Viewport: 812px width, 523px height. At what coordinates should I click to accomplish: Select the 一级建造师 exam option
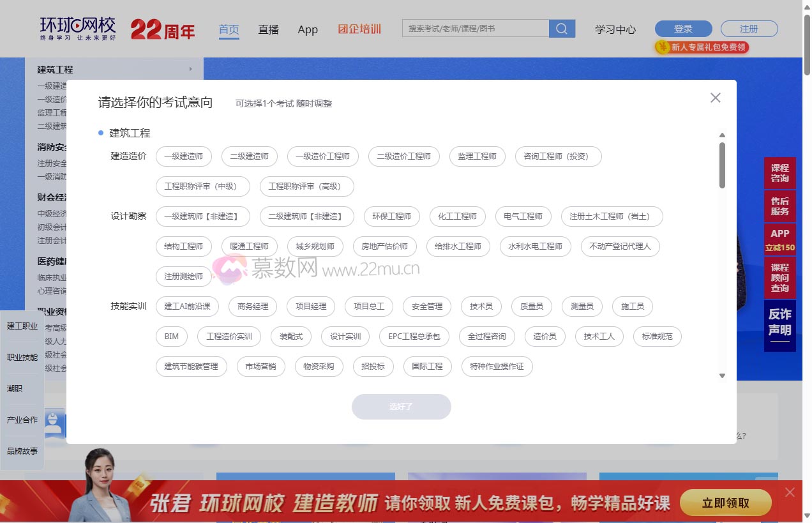click(183, 156)
